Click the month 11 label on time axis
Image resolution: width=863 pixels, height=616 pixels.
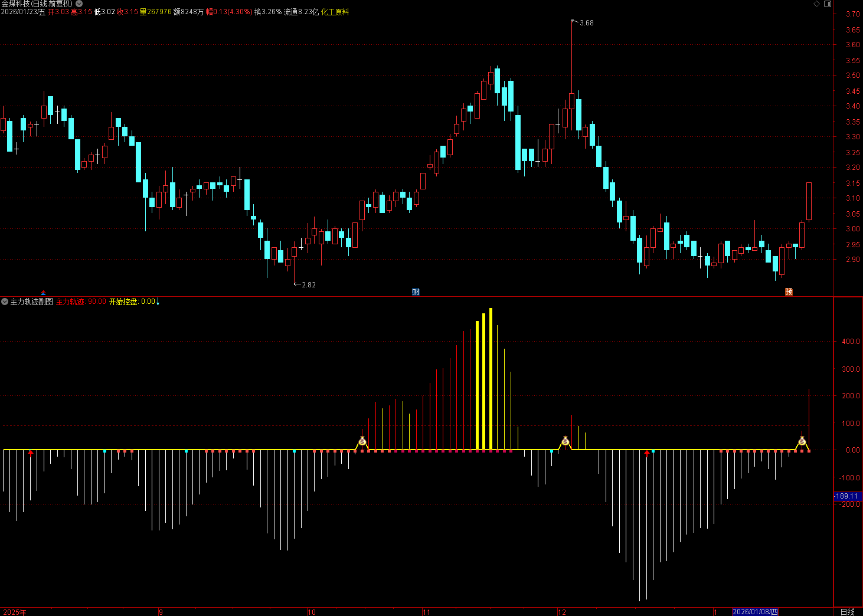pyautogui.click(x=427, y=612)
